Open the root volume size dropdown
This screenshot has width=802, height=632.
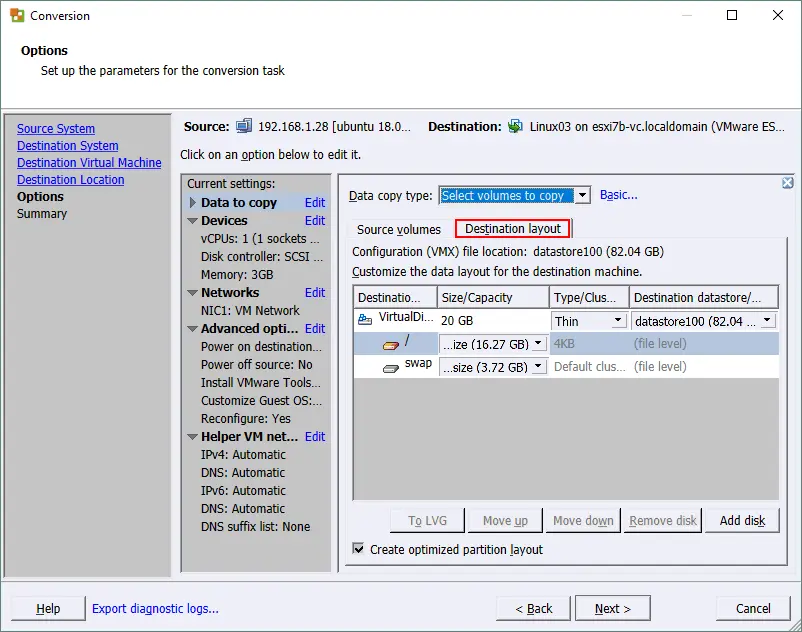click(x=538, y=343)
